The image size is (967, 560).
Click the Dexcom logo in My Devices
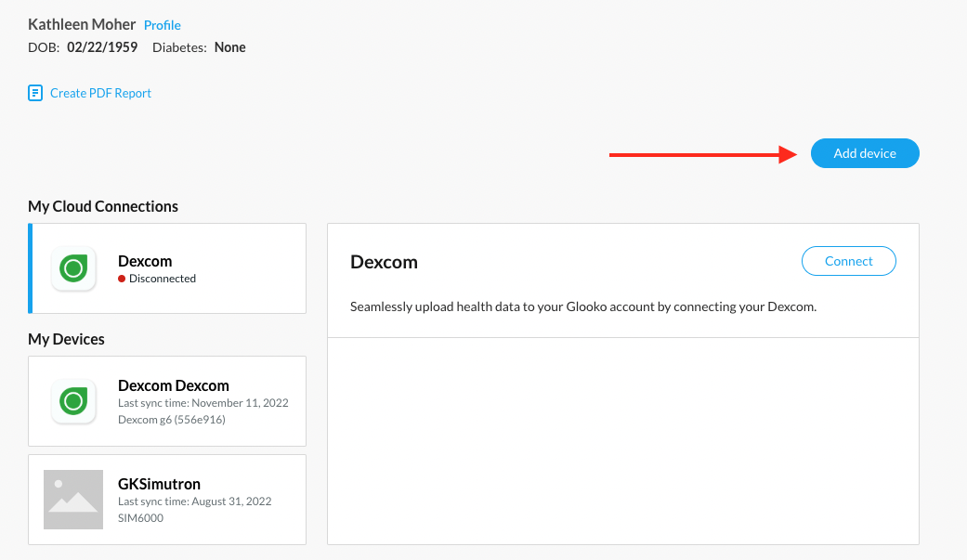73,401
